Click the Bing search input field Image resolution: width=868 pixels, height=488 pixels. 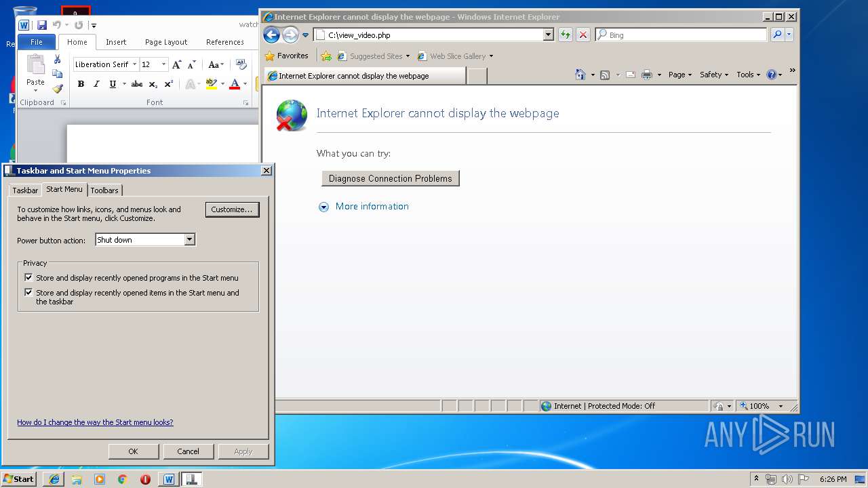click(682, 35)
